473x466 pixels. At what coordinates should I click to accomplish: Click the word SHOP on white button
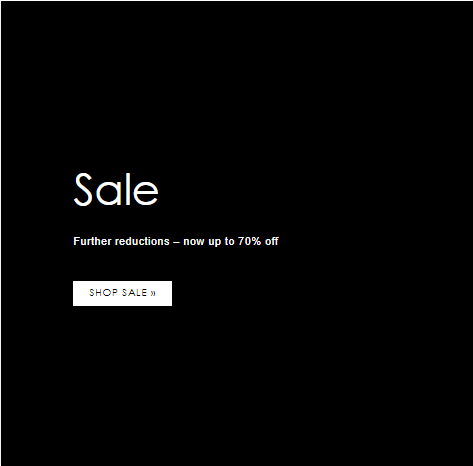pos(103,293)
